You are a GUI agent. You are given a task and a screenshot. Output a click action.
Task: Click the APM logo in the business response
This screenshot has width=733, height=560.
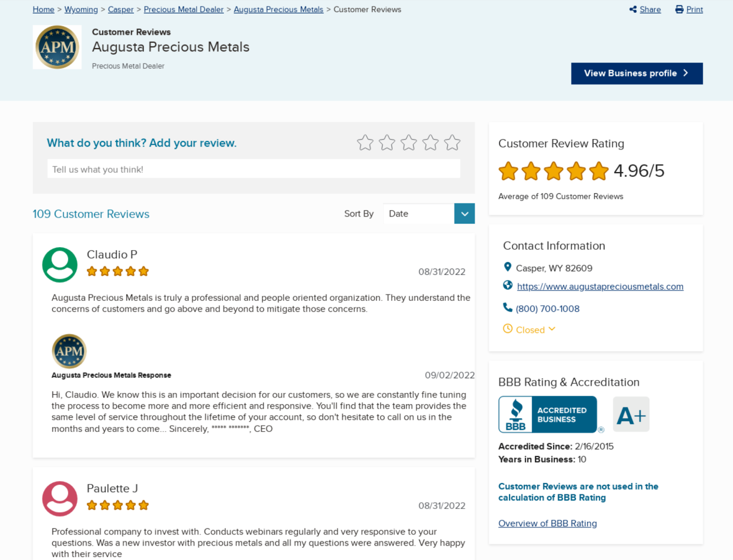[x=69, y=351]
